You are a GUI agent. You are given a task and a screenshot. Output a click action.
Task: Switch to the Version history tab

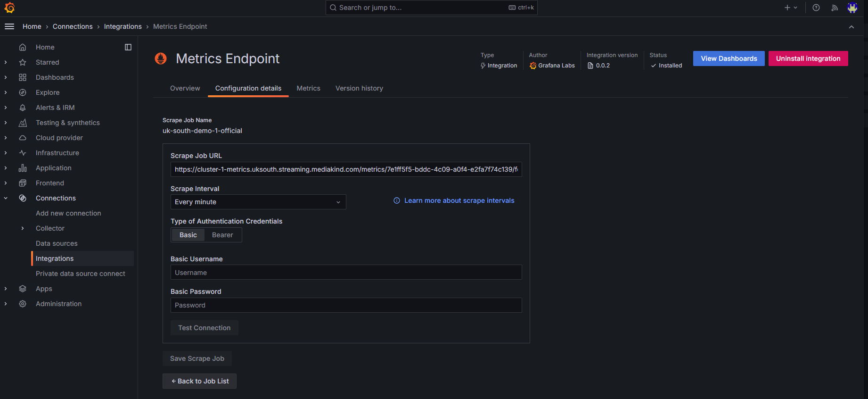click(359, 88)
